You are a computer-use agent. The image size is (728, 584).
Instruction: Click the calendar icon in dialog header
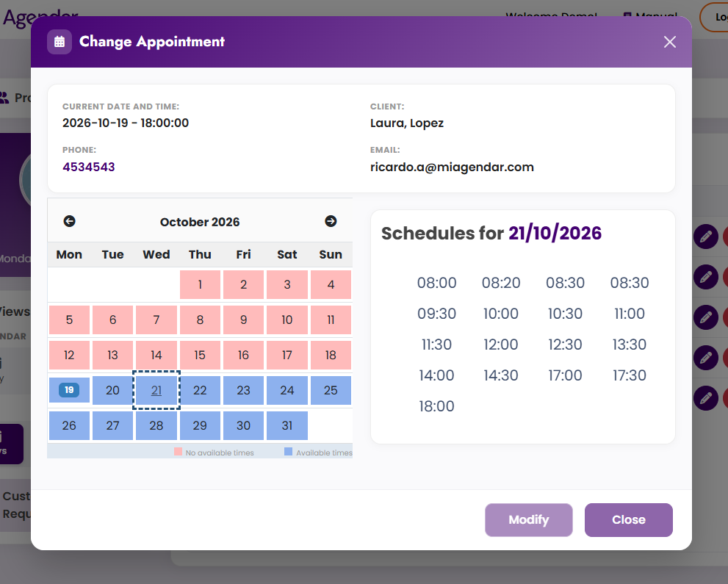coord(60,42)
